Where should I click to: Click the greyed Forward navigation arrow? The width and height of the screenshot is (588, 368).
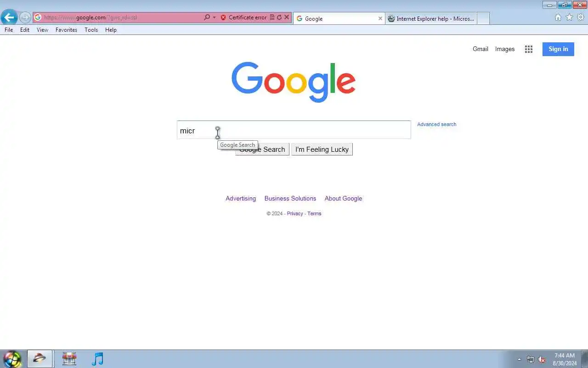[25, 17]
